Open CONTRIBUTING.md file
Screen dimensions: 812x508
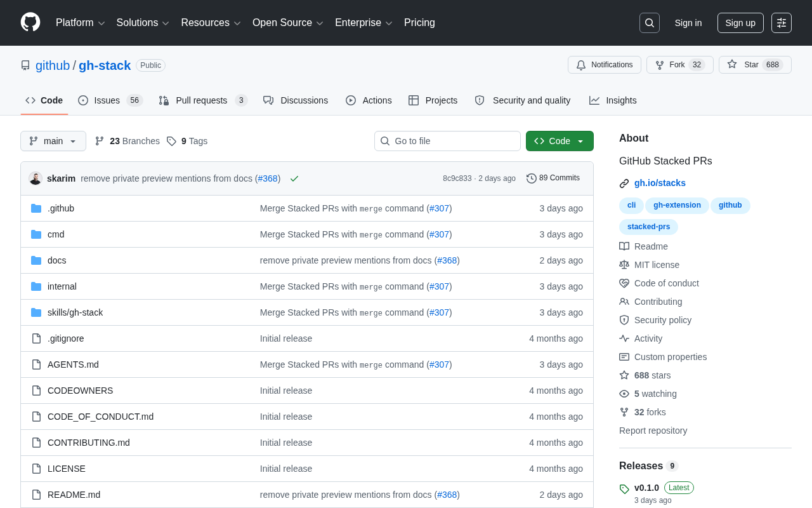89,443
